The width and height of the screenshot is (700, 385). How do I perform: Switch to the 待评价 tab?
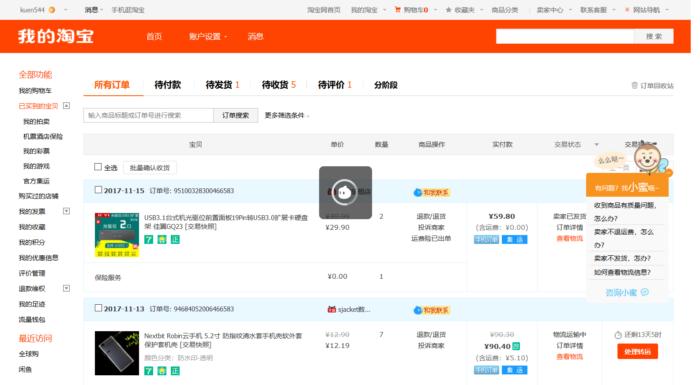pos(335,85)
